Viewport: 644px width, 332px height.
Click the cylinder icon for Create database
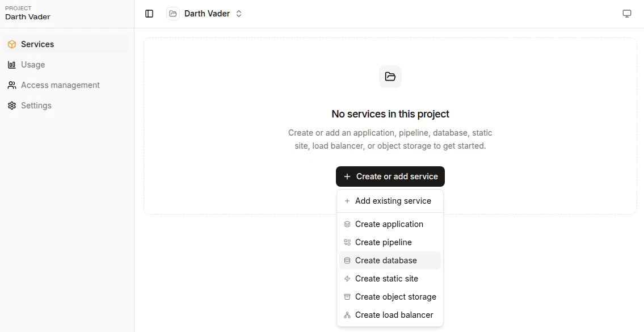click(x=347, y=260)
